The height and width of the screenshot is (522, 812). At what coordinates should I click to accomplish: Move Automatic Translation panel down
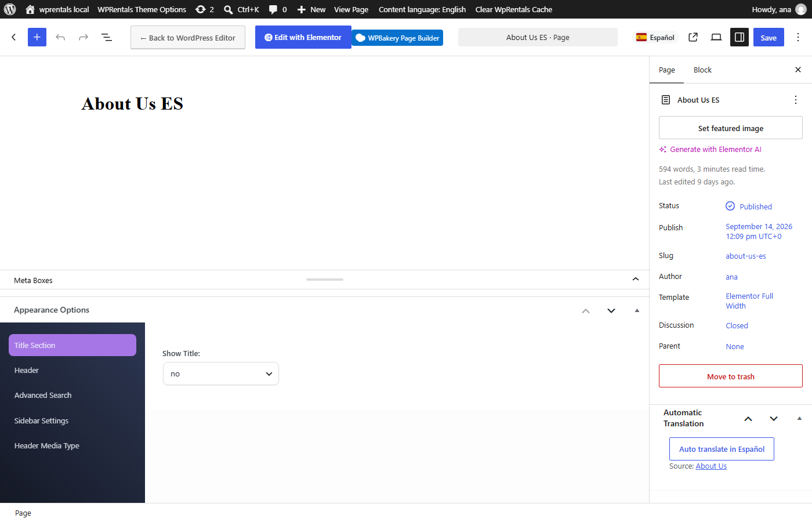(x=774, y=419)
